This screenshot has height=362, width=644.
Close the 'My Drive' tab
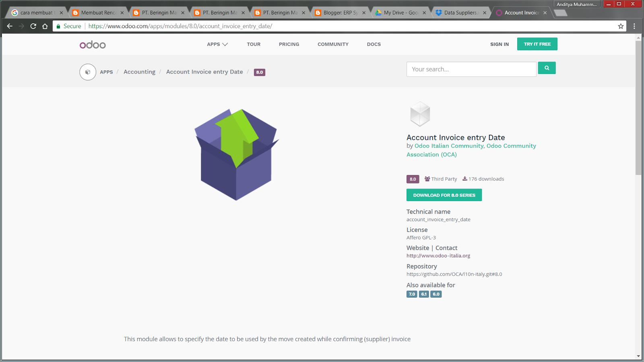[424, 13]
